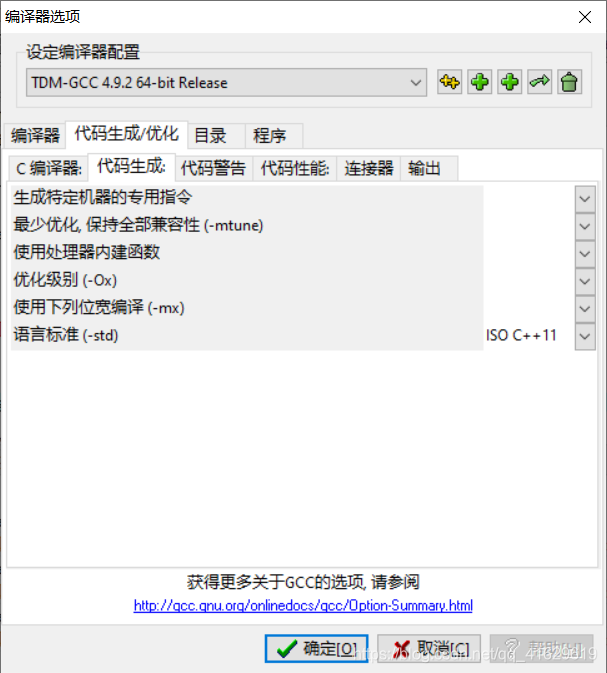Select the 连接器 sub-tab

pyautogui.click(x=369, y=168)
